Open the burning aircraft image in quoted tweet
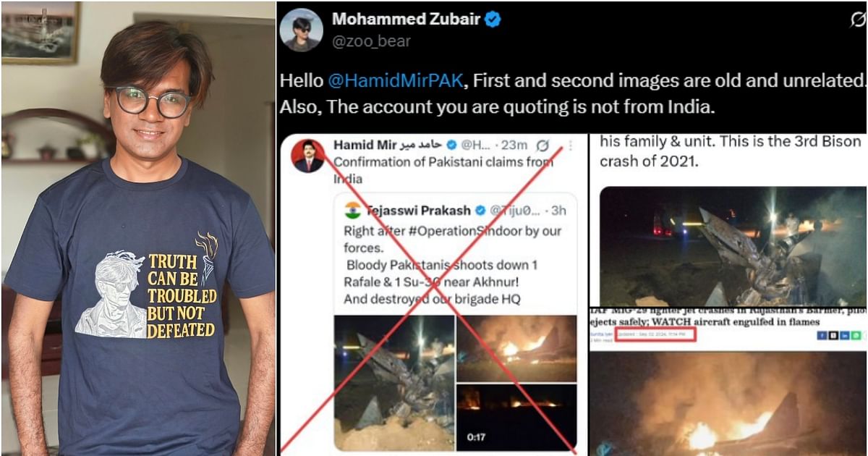Image resolution: width=868 pixels, height=456 pixels. [517, 348]
